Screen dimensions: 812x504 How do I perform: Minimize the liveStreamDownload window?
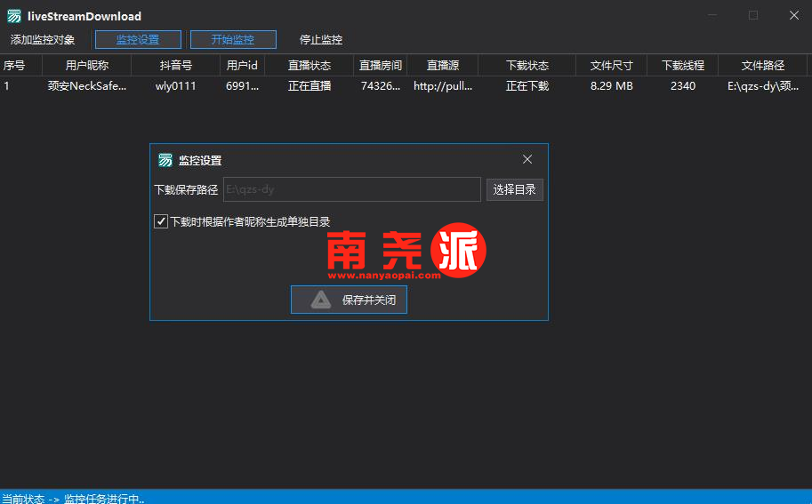click(x=712, y=15)
